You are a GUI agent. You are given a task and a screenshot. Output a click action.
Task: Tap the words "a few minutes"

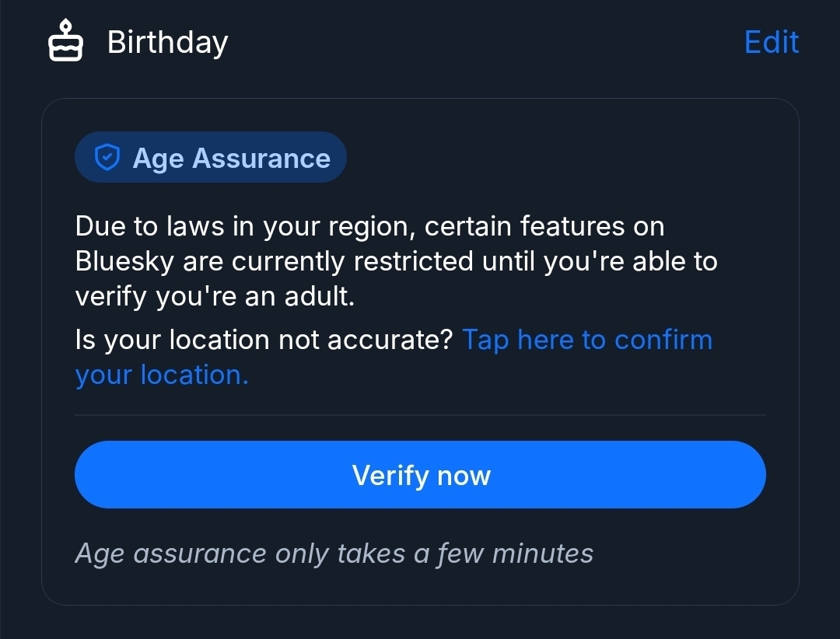[x=503, y=553]
